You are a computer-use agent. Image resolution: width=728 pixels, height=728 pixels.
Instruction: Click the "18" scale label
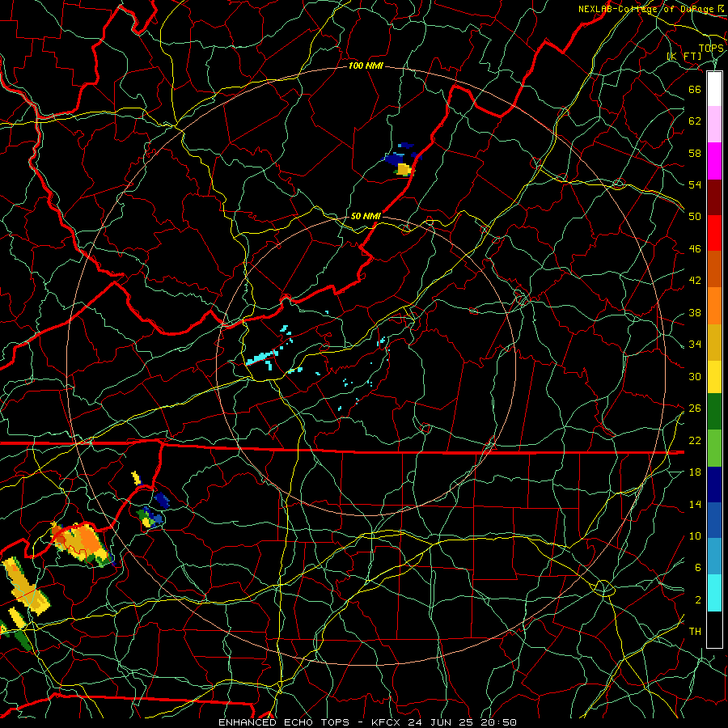695,472
